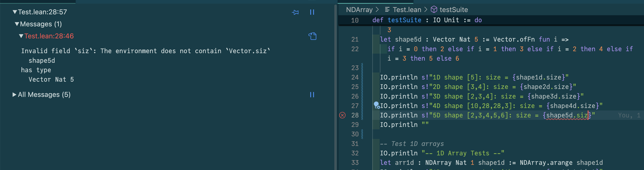Click the Test.lean breadcrumb label

pos(407,10)
